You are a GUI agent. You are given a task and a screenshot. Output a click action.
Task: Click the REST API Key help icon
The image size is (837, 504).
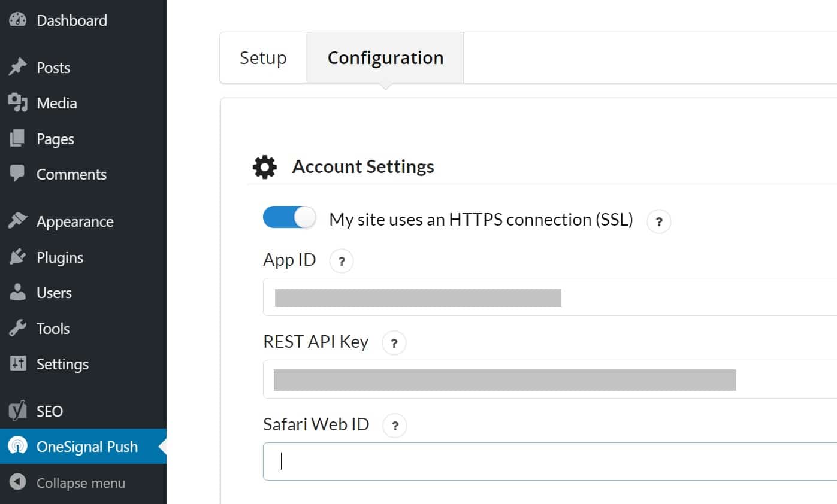pyautogui.click(x=394, y=342)
